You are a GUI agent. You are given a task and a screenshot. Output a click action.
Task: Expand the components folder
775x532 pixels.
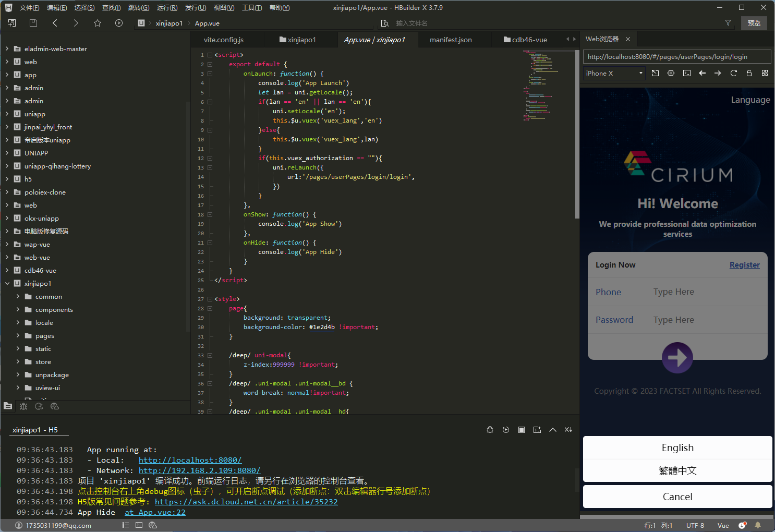(18, 310)
